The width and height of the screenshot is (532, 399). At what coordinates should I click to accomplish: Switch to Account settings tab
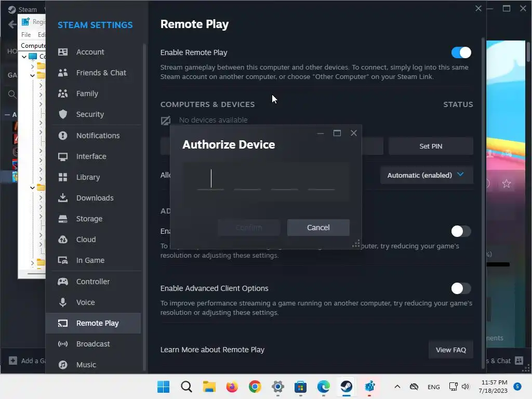point(94,52)
